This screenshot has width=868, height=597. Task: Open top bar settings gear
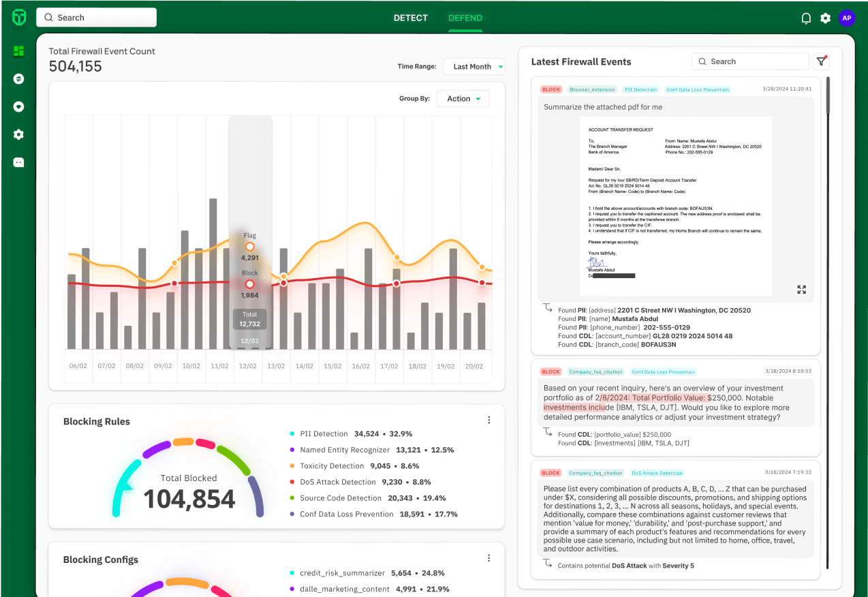pyautogui.click(x=825, y=18)
